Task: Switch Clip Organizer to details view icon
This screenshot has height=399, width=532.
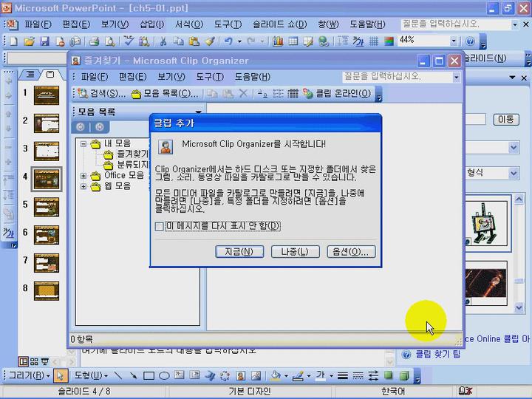Action: [293, 93]
